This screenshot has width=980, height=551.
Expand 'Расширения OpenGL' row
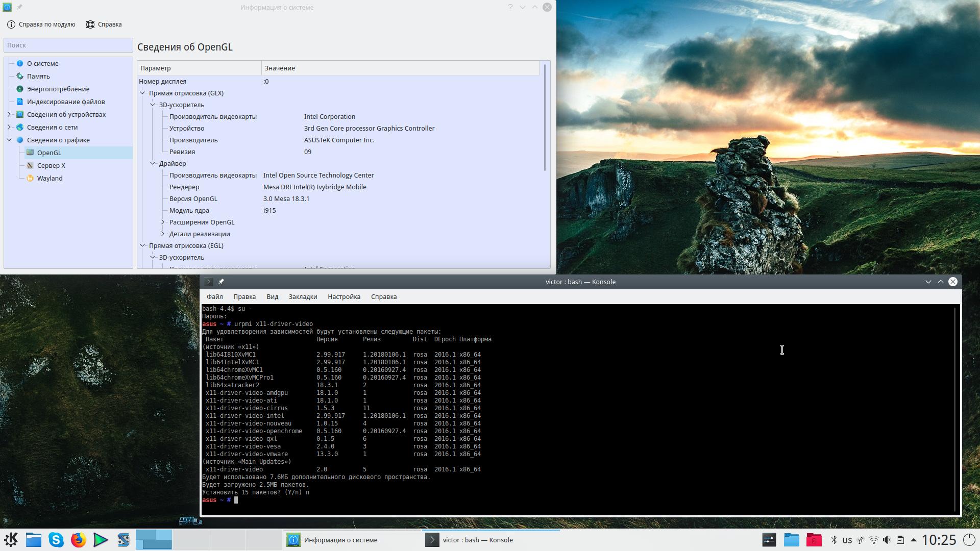click(x=163, y=222)
